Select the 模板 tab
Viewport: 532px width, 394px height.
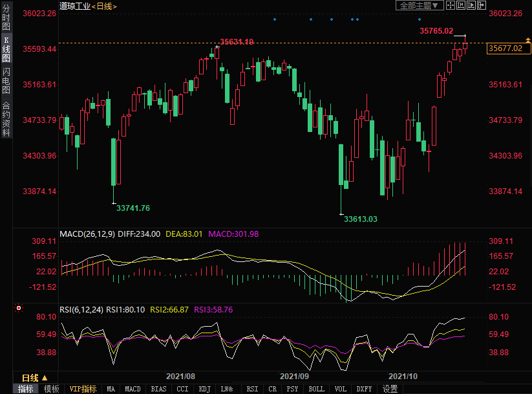click(52, 389)
